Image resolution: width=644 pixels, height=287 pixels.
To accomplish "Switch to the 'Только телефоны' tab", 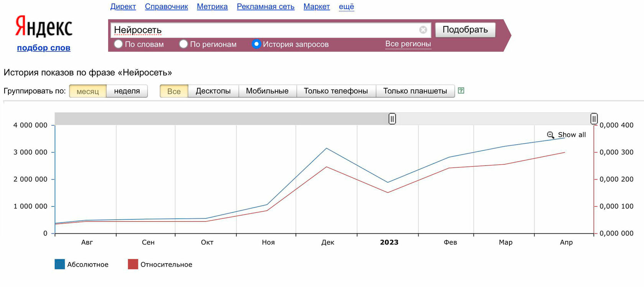I will 336,91.
